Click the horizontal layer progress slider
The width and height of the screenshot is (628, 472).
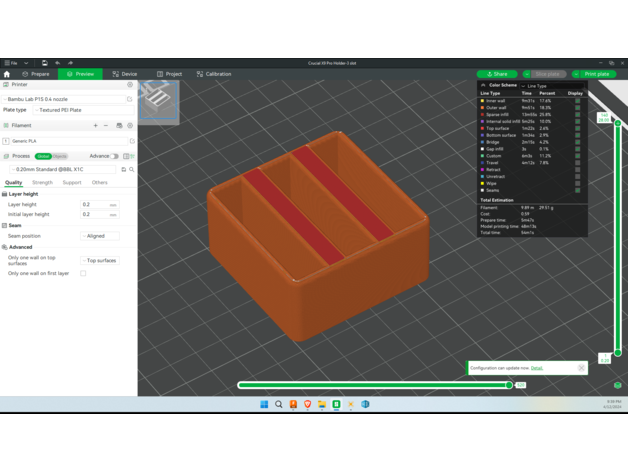click(375, 385)
